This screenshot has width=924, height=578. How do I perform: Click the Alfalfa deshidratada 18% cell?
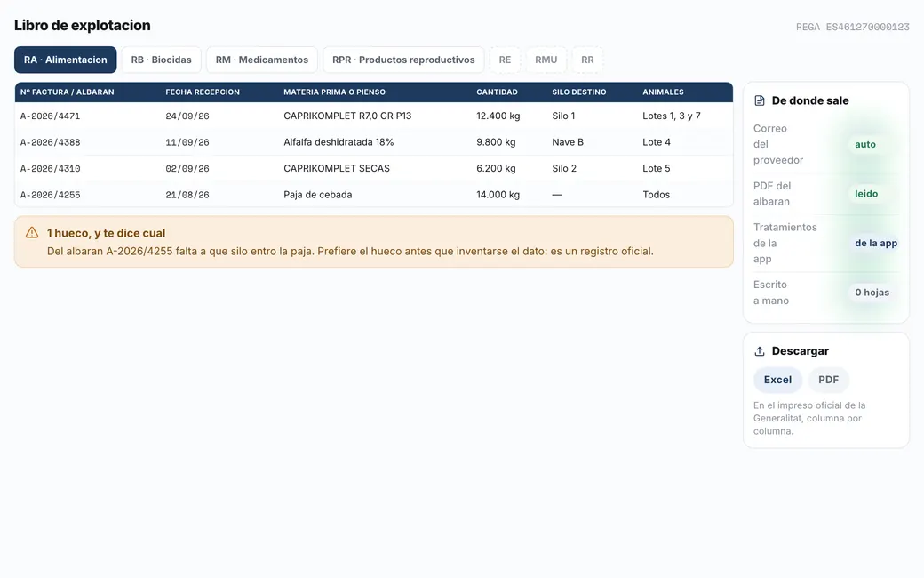[x=339, y=142]
